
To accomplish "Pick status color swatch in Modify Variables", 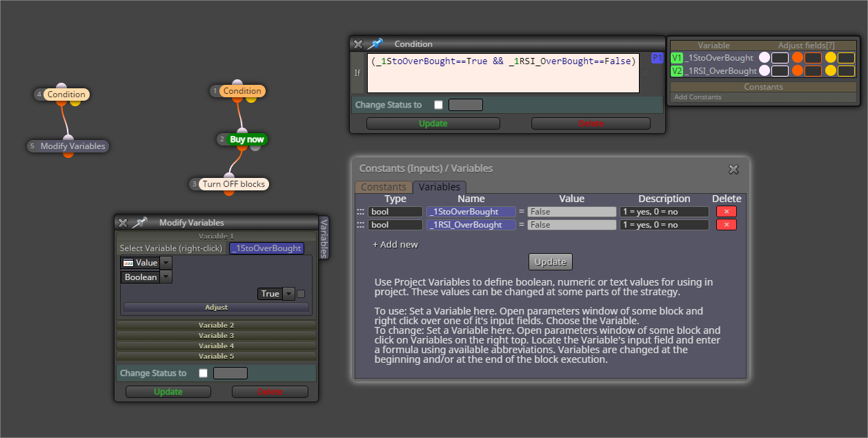I will click(230, 373).
